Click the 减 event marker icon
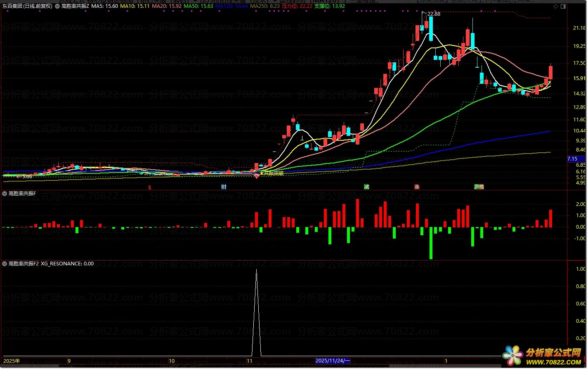The width and height of the screenshot is (588, 369). [366, 187]
